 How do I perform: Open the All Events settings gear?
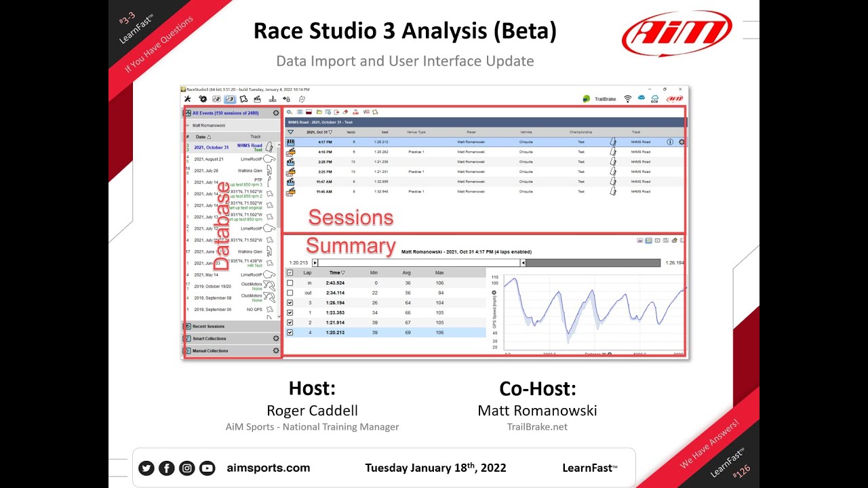click(x=276, y=113)
